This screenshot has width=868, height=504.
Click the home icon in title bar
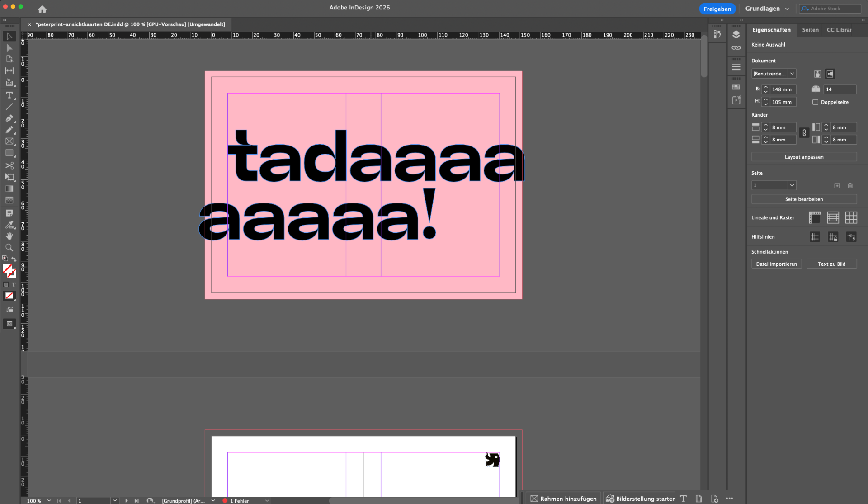click(x=42, y=9)
